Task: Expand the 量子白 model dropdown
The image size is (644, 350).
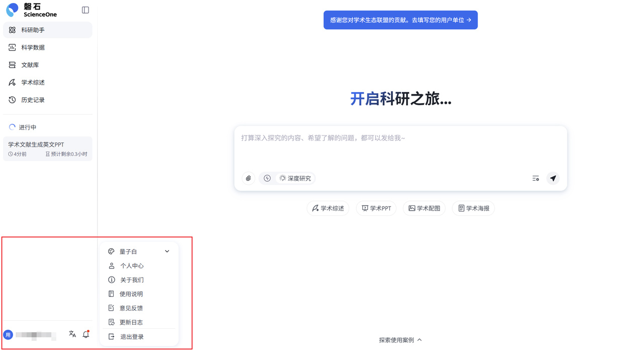Action: point(167,251)
